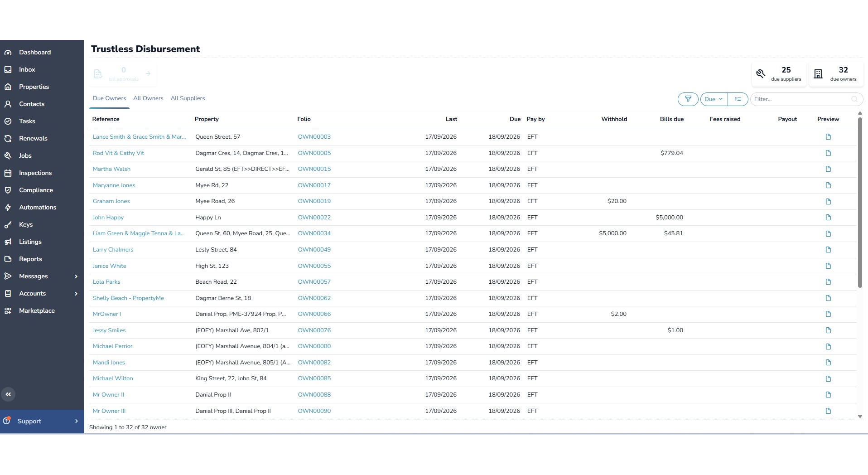Expand the Accounts submenu arrow
The width and height of the screenshot is (868, 475).
(76, 294)
